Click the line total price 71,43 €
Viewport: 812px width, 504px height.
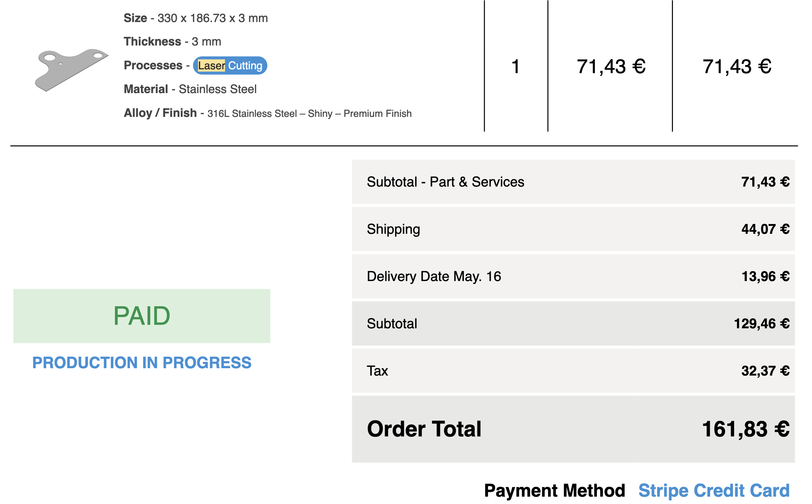click(737, 66)
